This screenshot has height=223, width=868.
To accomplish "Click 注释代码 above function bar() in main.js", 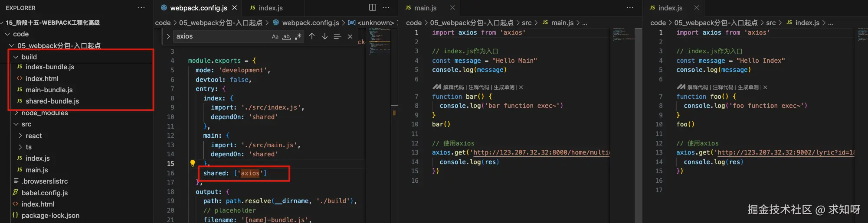I will tap(478, 87).
